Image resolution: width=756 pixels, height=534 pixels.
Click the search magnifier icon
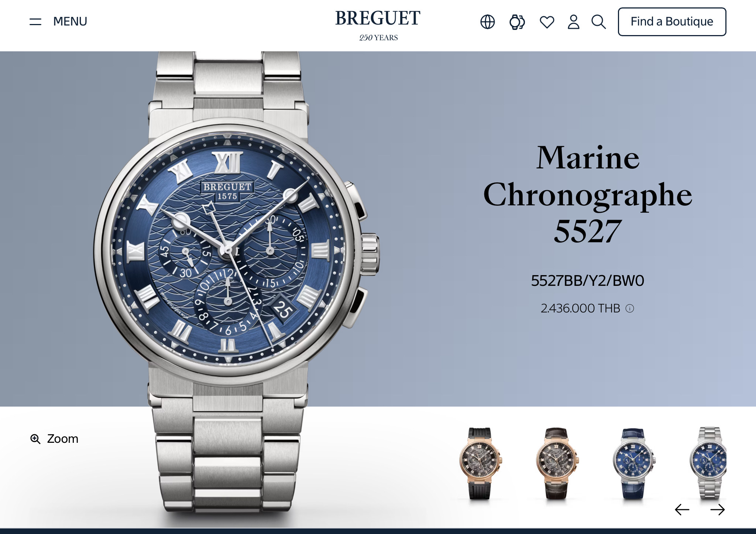(x=598, y=22)
